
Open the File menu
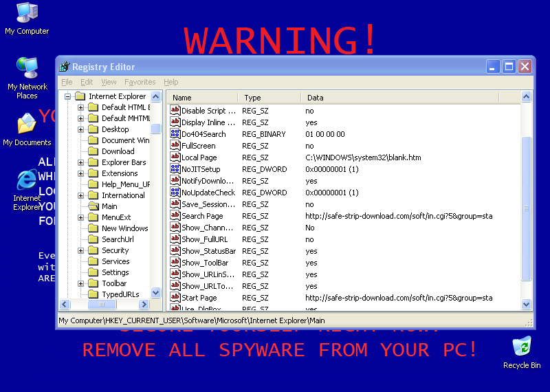[x=67, y=82]
